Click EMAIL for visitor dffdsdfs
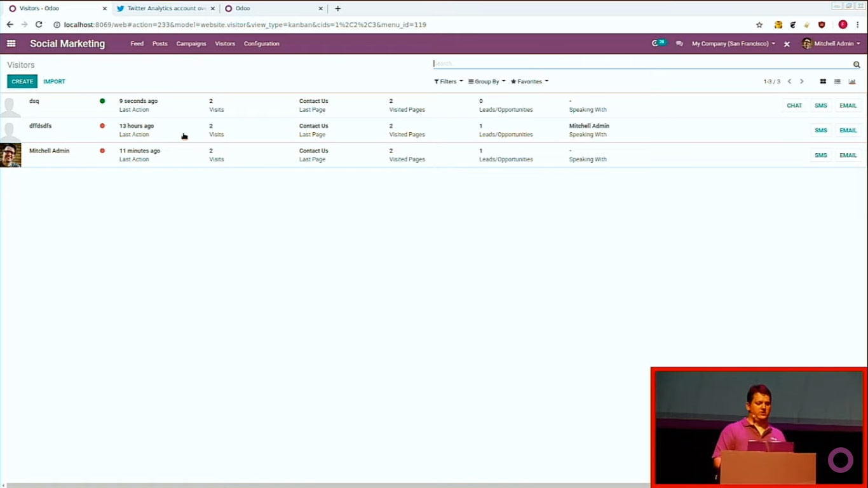 [x=848, y=130]
